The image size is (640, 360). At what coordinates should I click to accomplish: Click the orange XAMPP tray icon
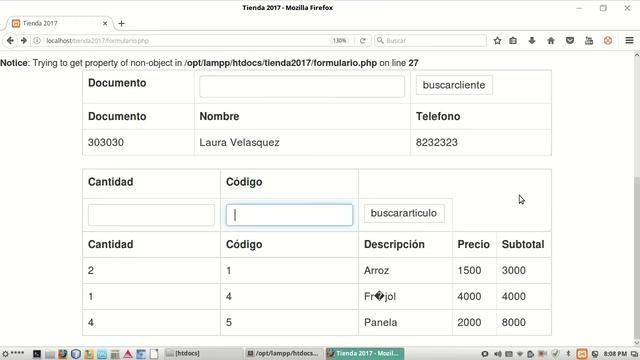click(582, 353)
